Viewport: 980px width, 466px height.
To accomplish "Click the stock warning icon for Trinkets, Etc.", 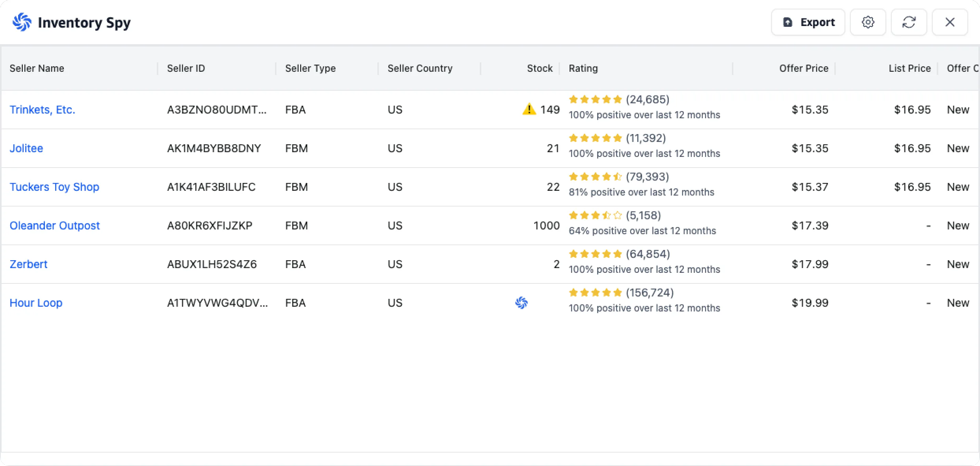I will pyautogui.click(x=529, y=109).
